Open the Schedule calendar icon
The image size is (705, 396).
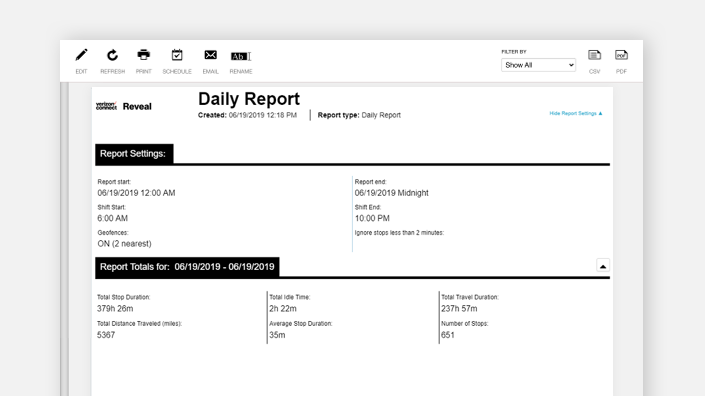point(177,55)
